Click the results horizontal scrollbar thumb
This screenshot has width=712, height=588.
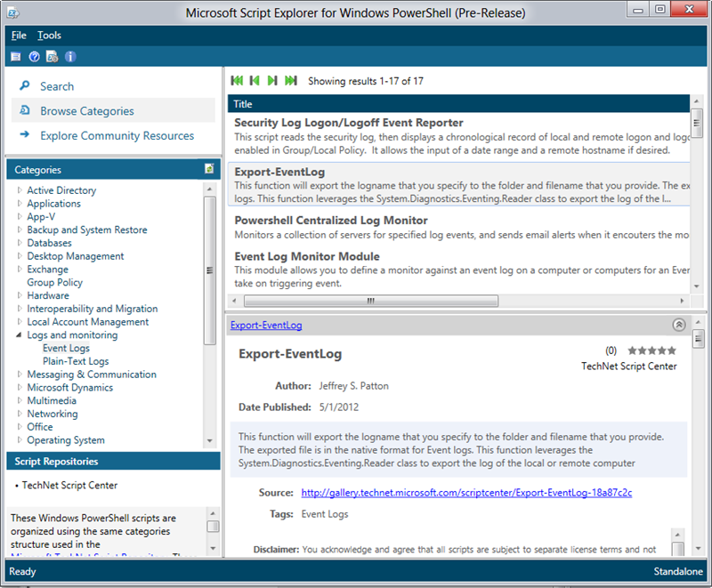click(371, 301)
